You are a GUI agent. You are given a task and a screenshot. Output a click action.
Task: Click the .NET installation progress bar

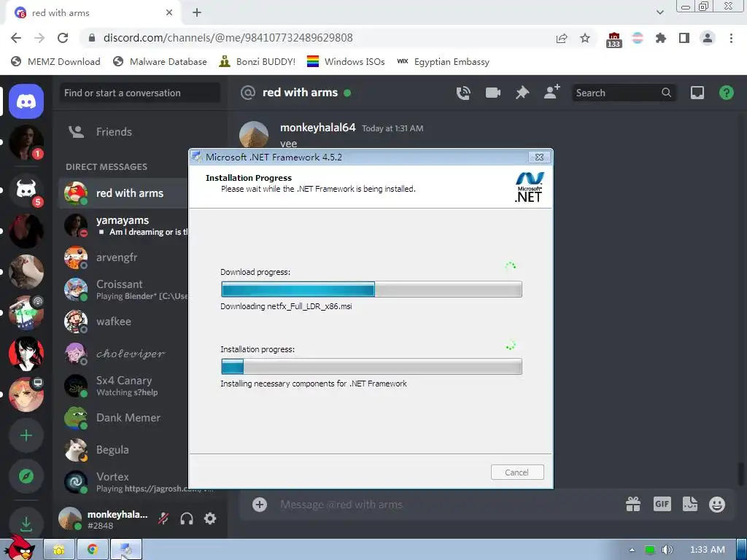[371, 366]
